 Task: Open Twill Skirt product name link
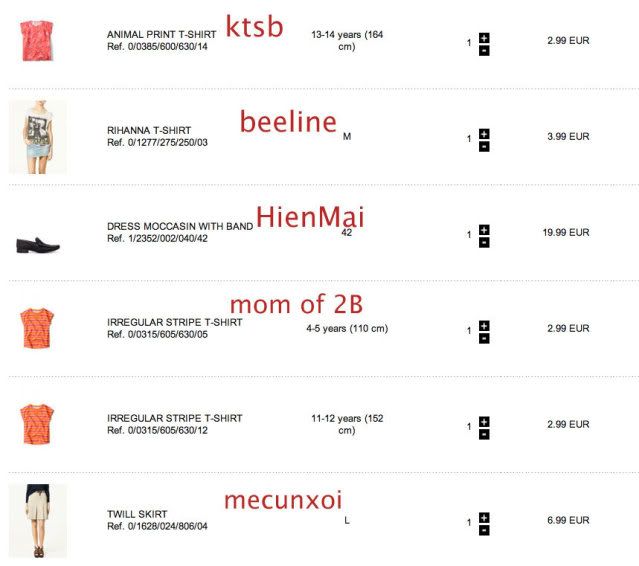pos(136,514)
